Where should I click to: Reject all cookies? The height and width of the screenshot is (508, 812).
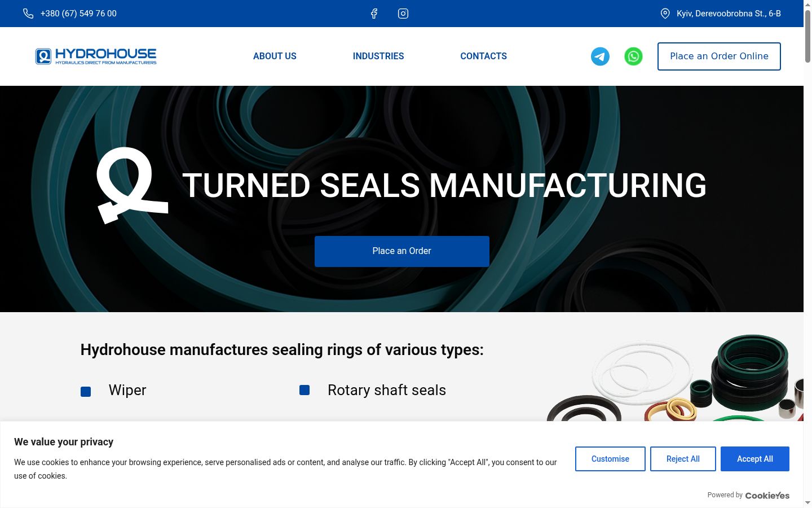pos(683,459)
